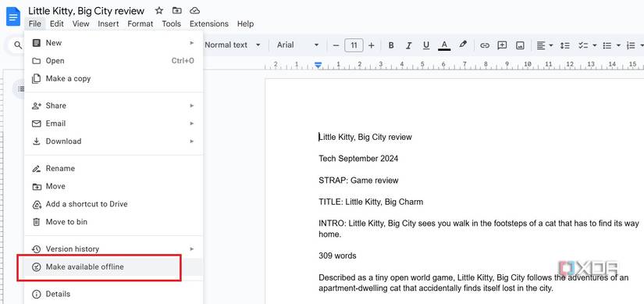
Task: Open document Details
Action: 113,294
